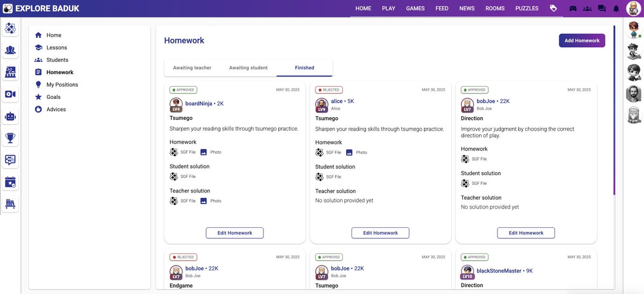Select Goals in the side menu

[53, 97]
